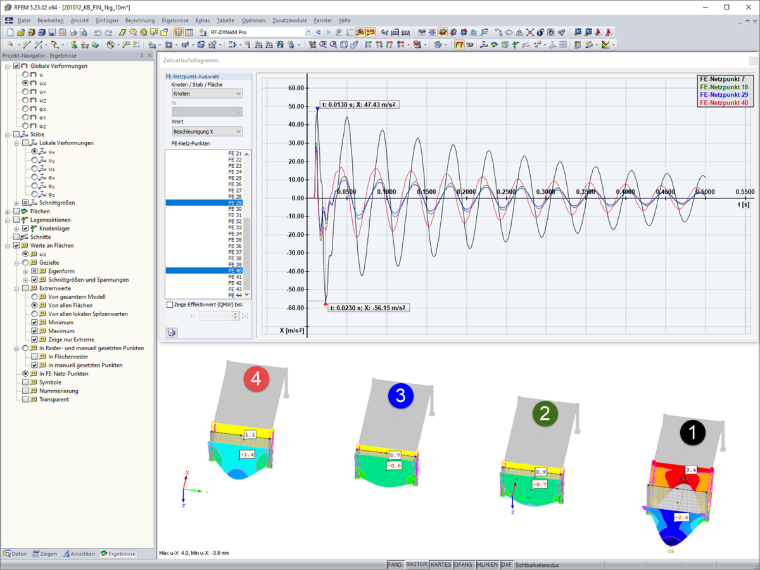The height and width of the screenshot is (570, 760).
Task: Click the colored isosurface results icon
Action: [494, 45]
